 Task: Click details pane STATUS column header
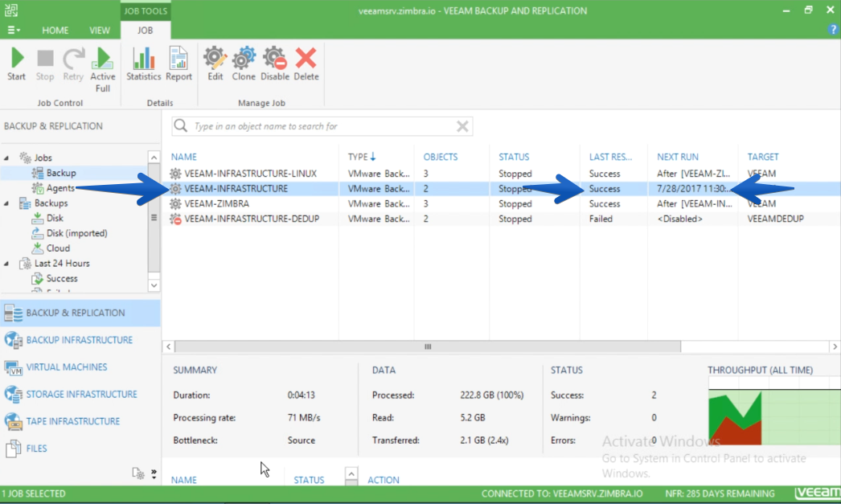[x=309, y=480]
